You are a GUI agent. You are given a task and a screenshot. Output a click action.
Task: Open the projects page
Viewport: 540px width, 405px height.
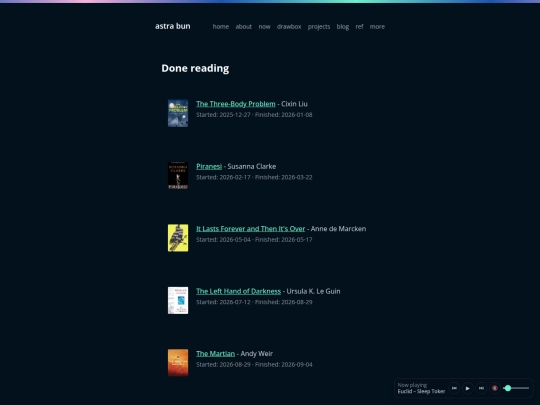point(319,27)
